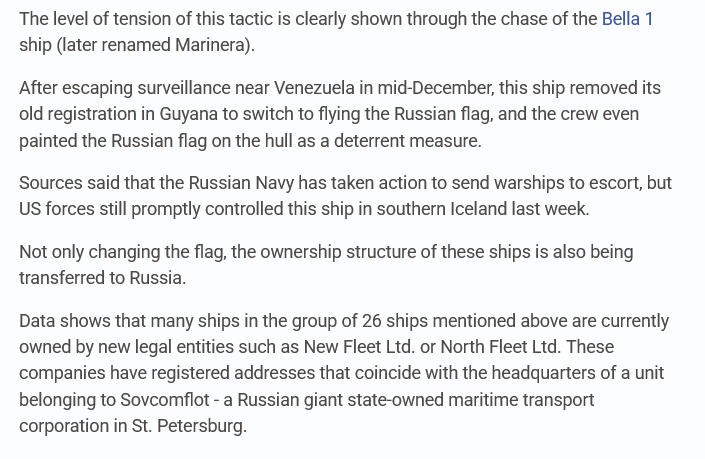Click the paragraph starting "The level of tension"
The width and height of the screenshot is (705, 459).
pos(300,19)
